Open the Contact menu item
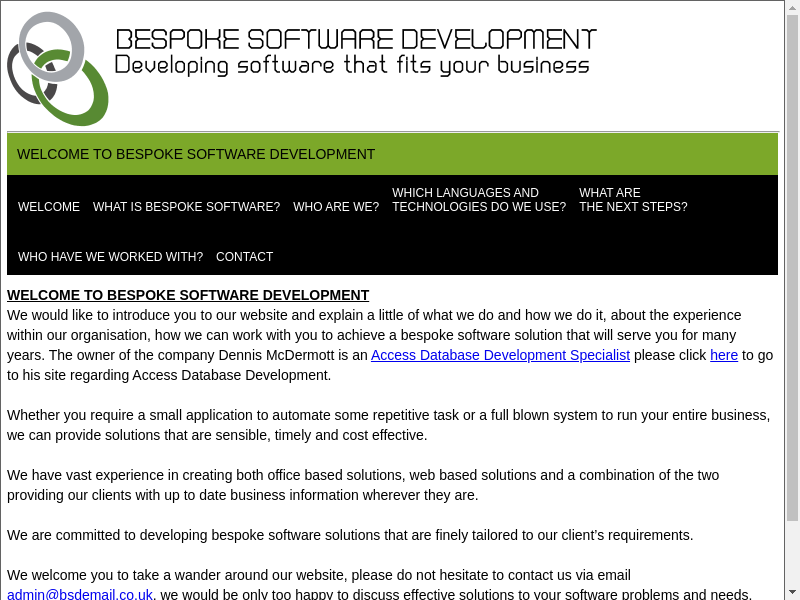Screen dimensions: 800x600 click(244, 257)
